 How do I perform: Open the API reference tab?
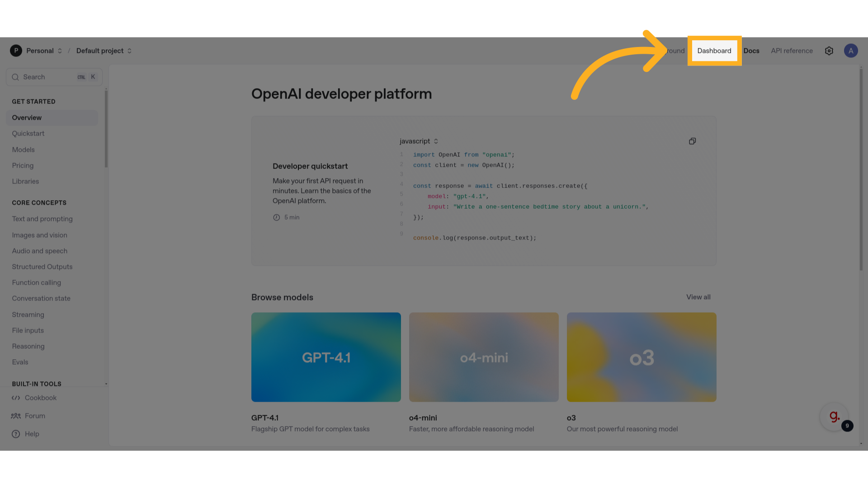[792, 51]
